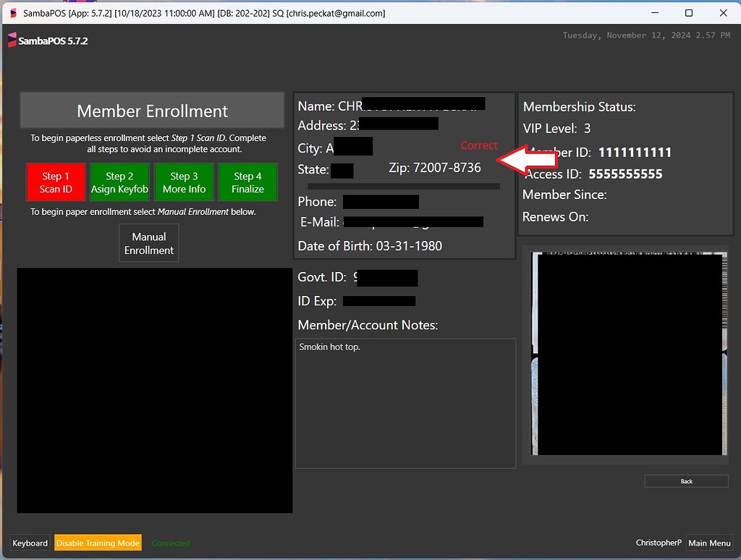Select the ChristopherP user label
This screenshot has width=741, height=560.
click(x=659, y=543)
